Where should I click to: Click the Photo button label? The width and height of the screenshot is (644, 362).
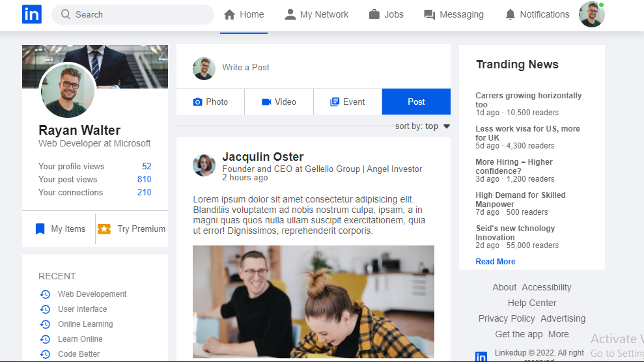(x=217, y=102)
